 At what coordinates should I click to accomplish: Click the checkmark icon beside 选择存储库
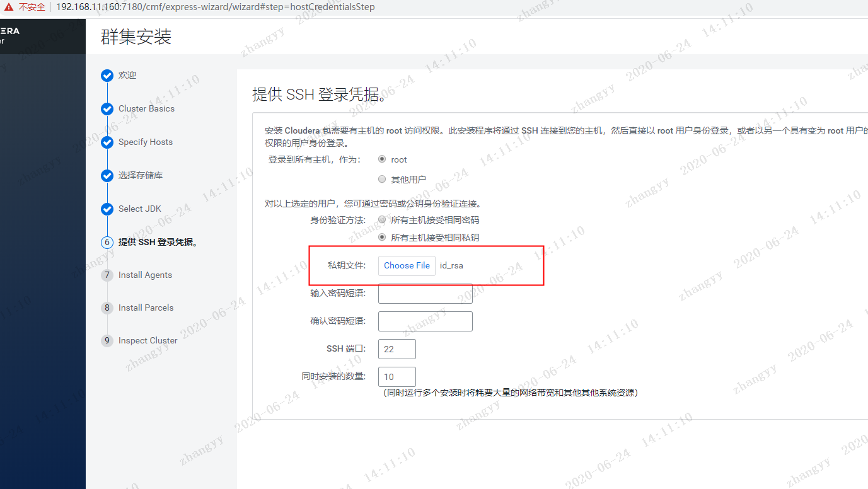(107, 176)
